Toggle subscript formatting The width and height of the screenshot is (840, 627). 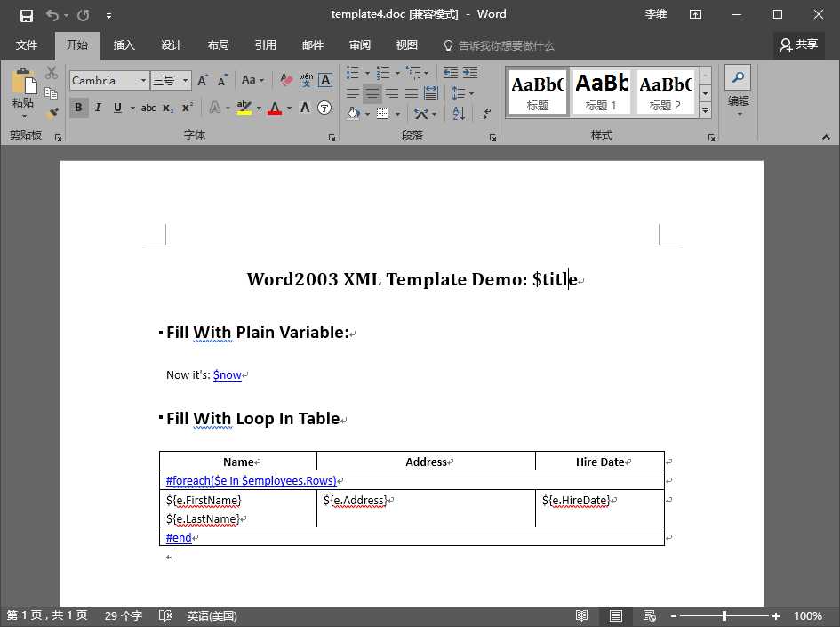[x=168, y=108]
